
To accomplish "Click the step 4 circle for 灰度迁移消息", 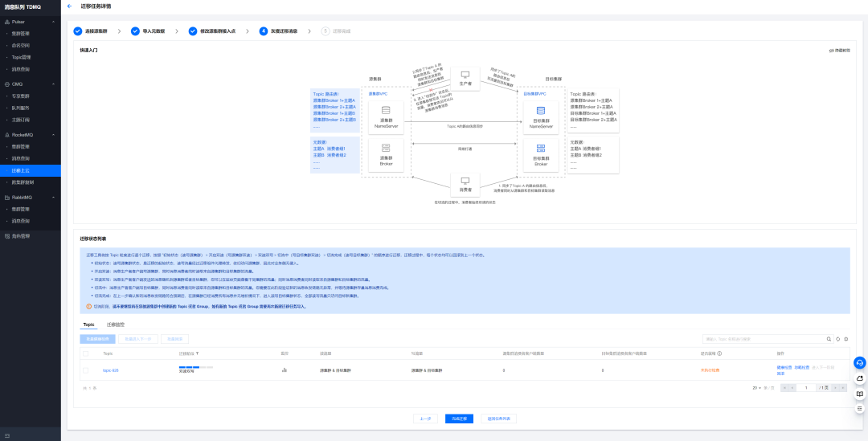I will 264,31.
